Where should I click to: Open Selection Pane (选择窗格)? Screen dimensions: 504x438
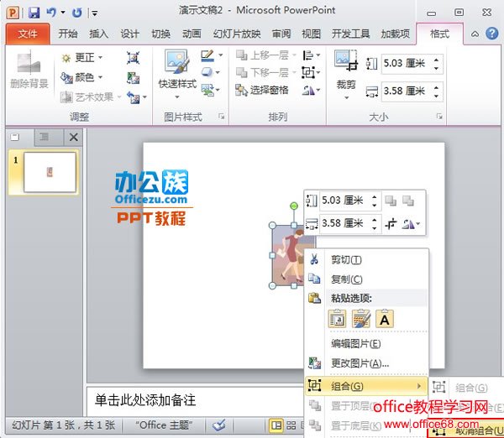262,91
